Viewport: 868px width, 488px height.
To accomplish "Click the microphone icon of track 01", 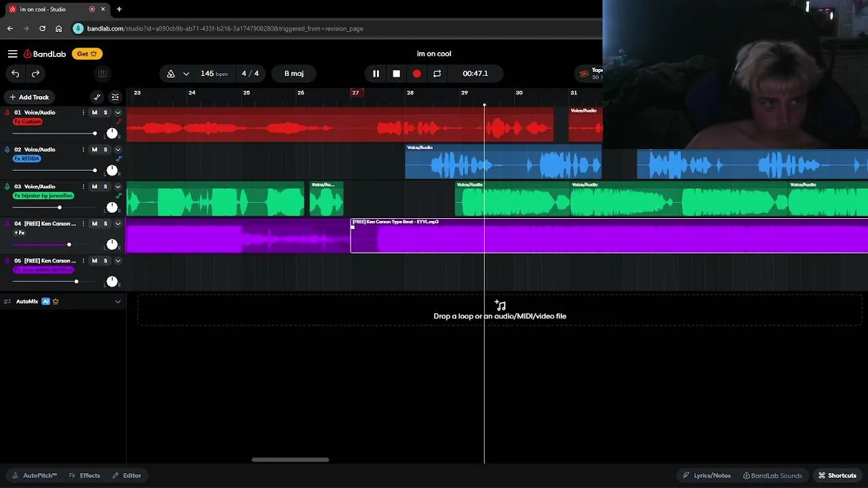I will click(x=7, y=113).
